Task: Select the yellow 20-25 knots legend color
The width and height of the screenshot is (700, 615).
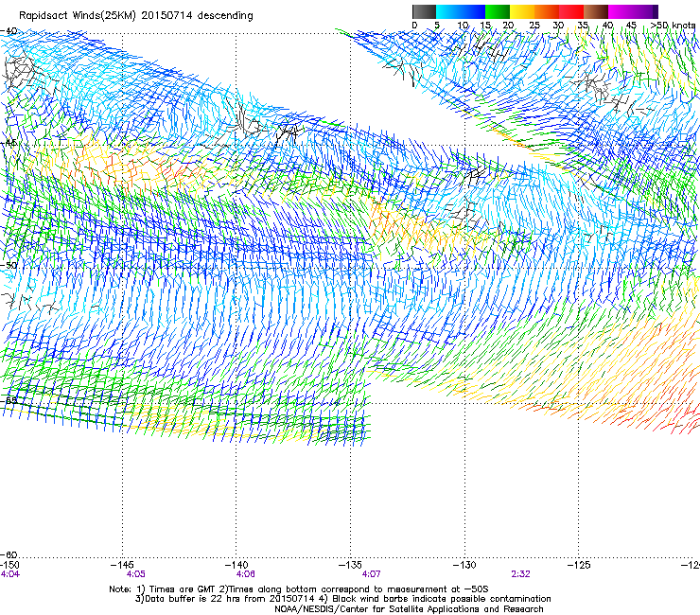Action: tap(522, 11)
